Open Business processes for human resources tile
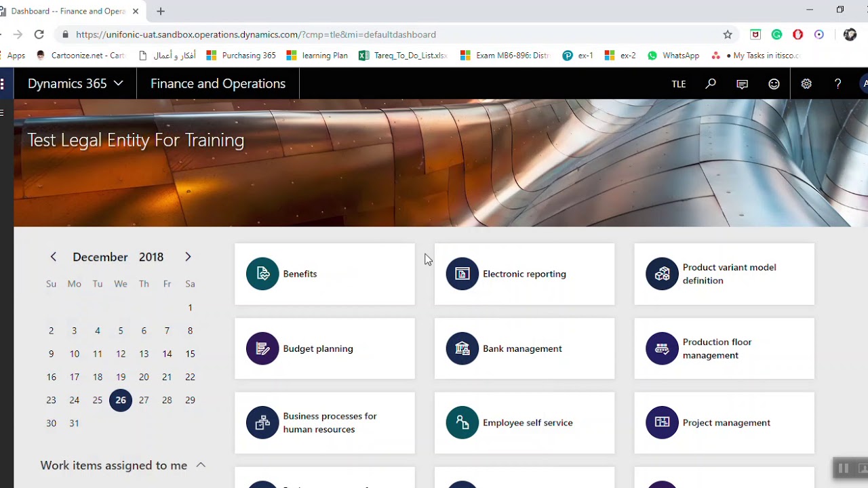Viewport: 868px width, 488px height. click(325, 423)
